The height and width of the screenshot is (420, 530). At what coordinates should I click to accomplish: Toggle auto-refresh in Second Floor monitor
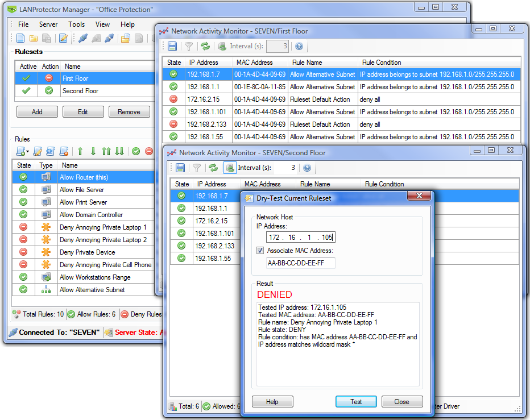tap(230, 168)
